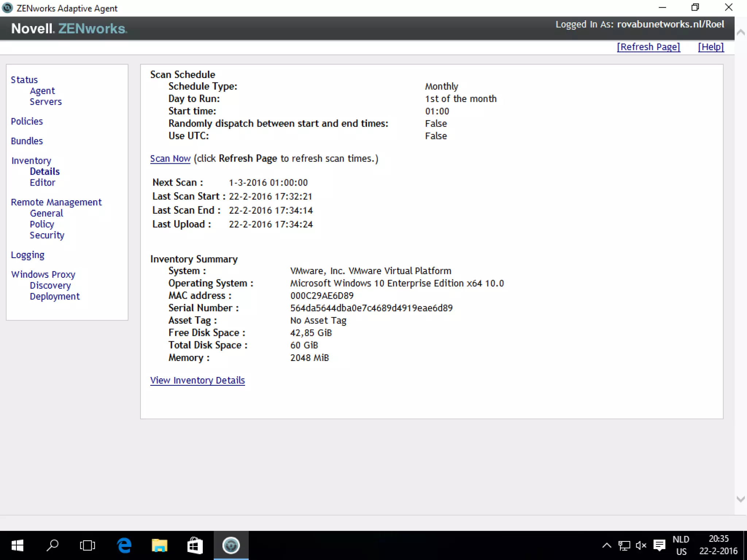747x560 pixels.
Task: Select Security under Remote Management
Action: click(47, 235)
